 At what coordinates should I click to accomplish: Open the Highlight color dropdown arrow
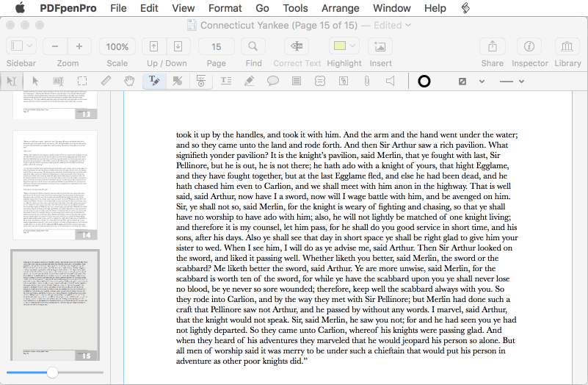coord(352,46)
